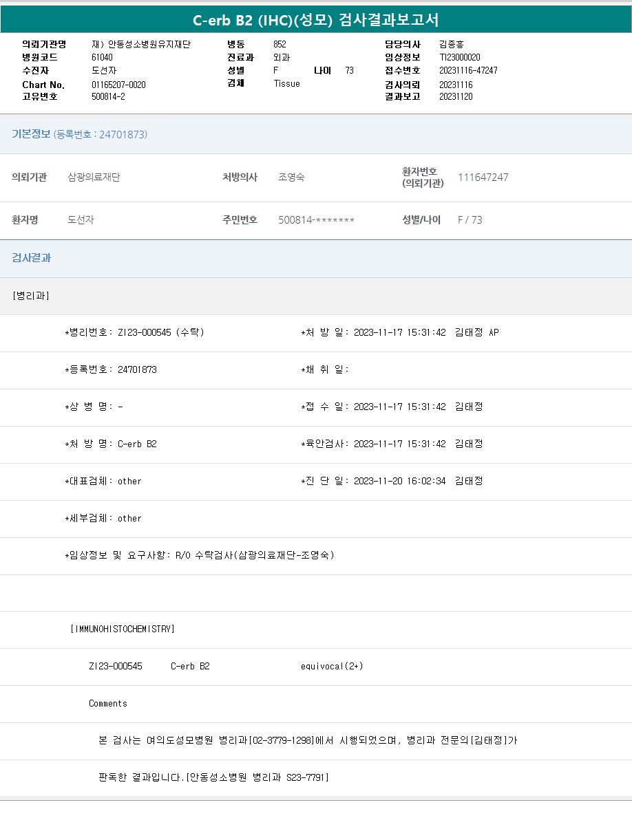Click the 임상정보 및 요구사항 line
Image resolution: width=632 pixels, height=840 pixels.
[200, 556]
